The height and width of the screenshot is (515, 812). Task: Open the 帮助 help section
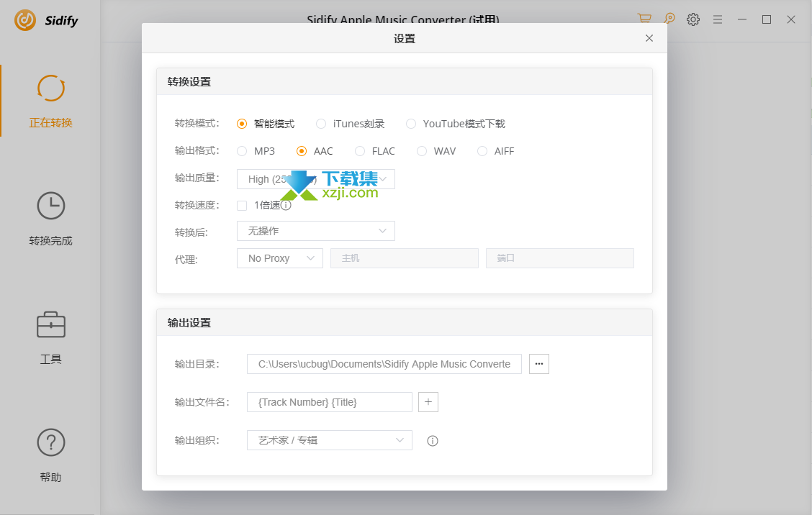[50, 455]
